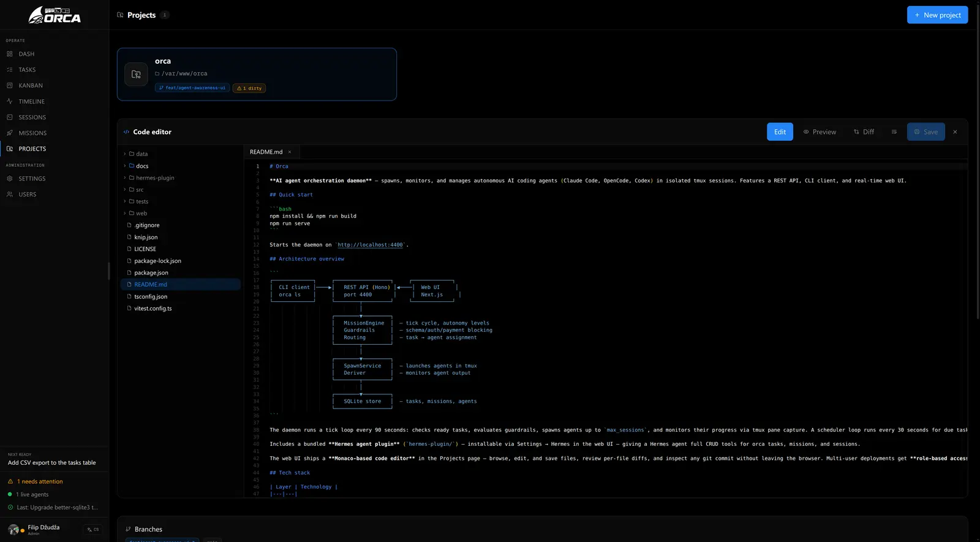
Task: Click the warning icon beside needs attention
Action: (x=10, y=481)
